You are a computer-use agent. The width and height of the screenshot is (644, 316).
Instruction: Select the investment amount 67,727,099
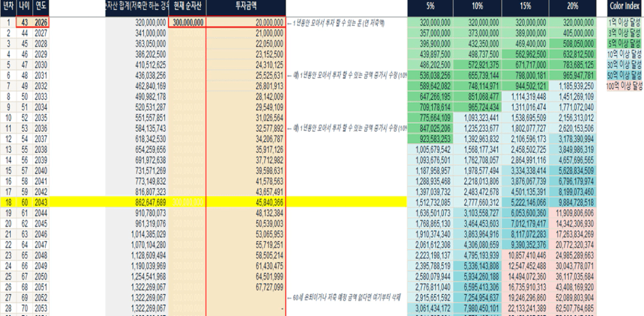(245, 286)
